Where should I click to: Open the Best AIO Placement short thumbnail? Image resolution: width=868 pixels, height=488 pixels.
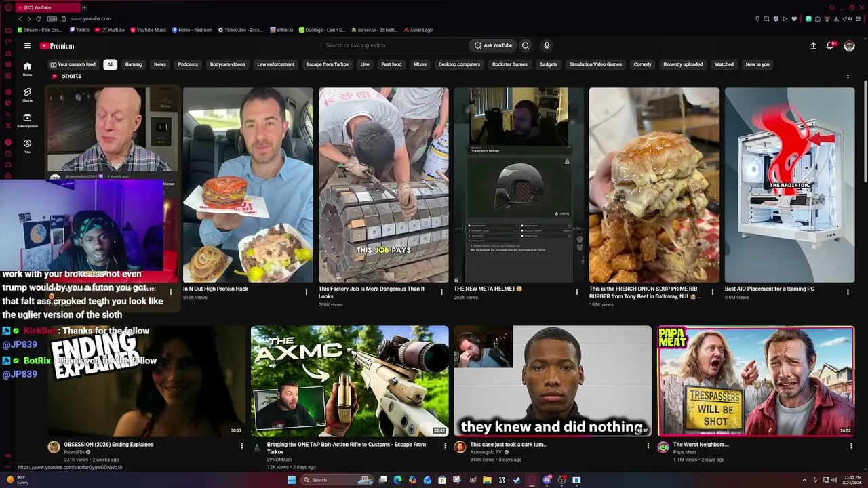(x=790, y=185)
